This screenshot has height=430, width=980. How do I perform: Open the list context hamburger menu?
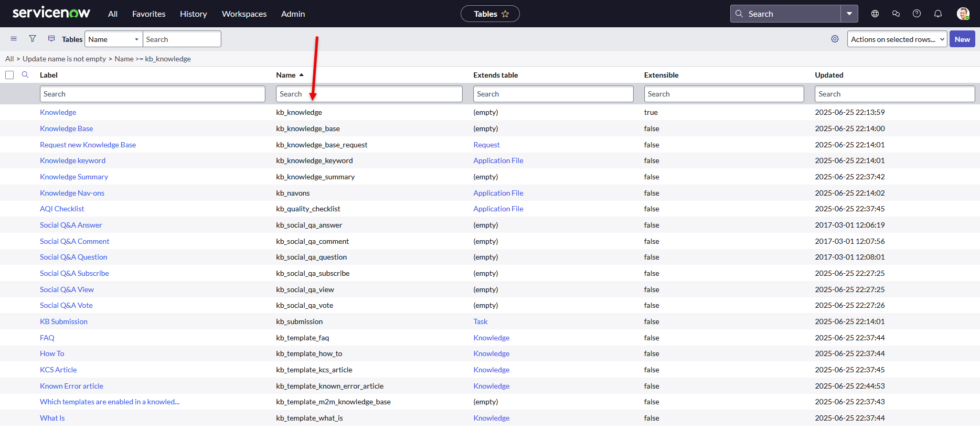point(14,39)
